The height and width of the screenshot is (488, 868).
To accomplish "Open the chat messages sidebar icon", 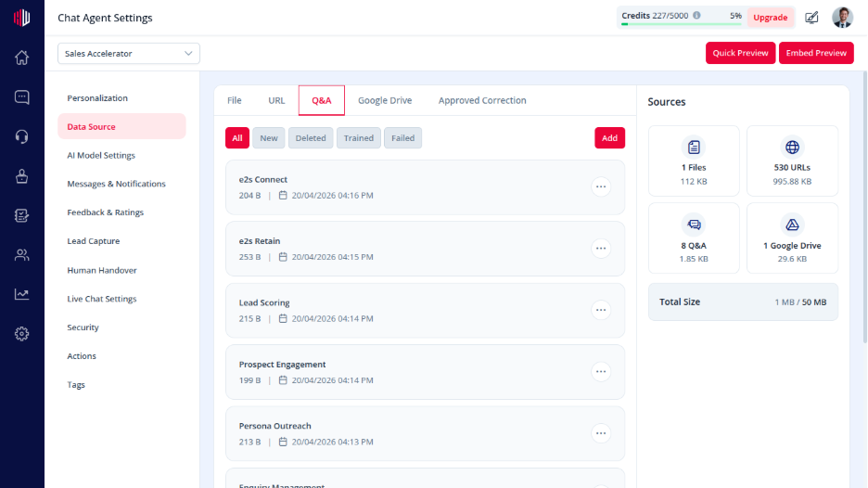I will tap(21, 96).
